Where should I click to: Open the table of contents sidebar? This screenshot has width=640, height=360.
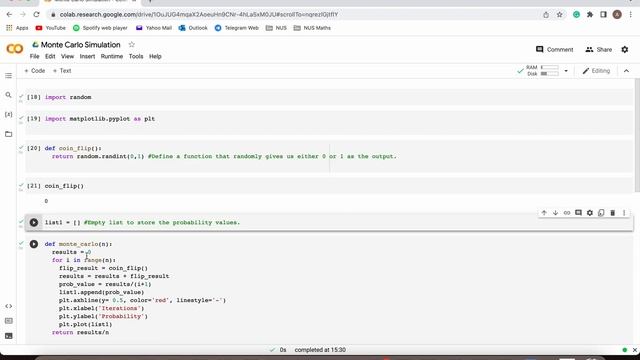9,76
